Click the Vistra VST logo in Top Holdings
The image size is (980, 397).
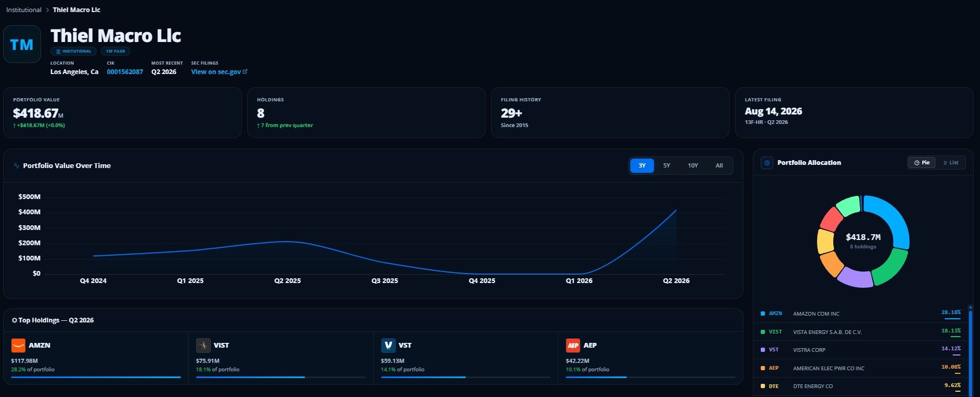pyautogui.click(x=389, y=345)
